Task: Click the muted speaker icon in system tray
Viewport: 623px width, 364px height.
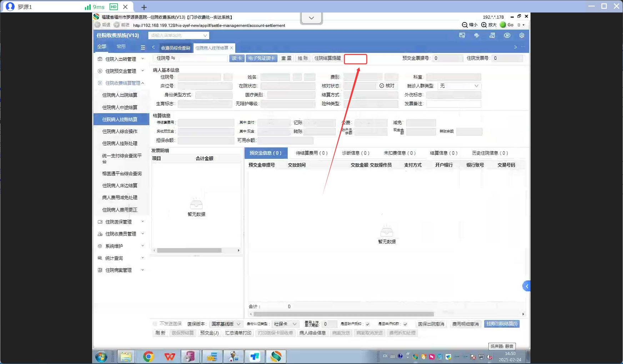Action: (489, 357)
